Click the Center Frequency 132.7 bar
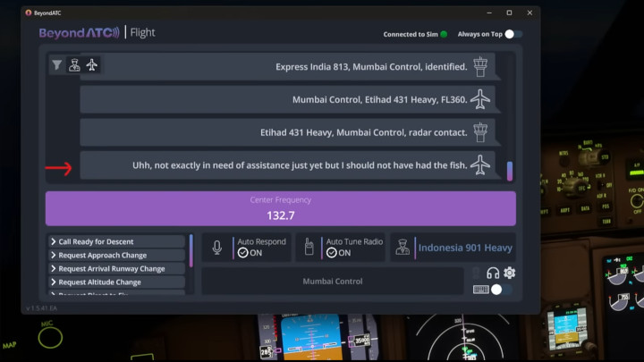The width and height of the screenshot is (644, 362). pyautogui.click(x=281, y=208)
